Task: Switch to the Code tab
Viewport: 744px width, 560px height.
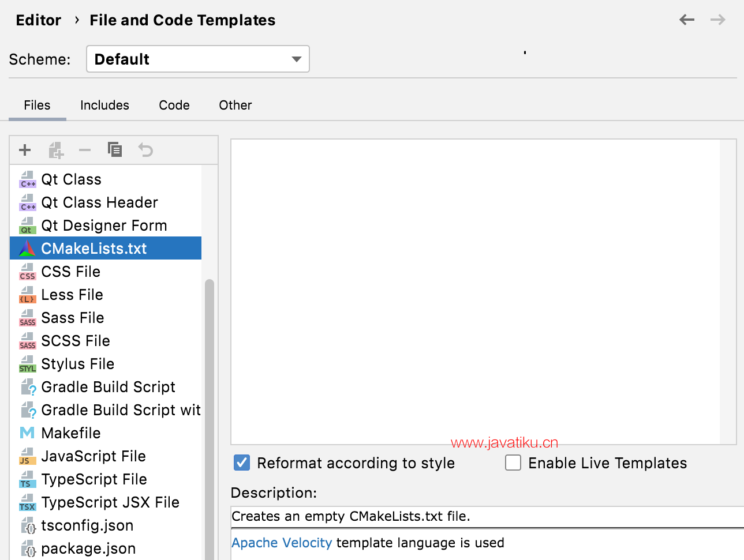Action: (x=174, y=106)
